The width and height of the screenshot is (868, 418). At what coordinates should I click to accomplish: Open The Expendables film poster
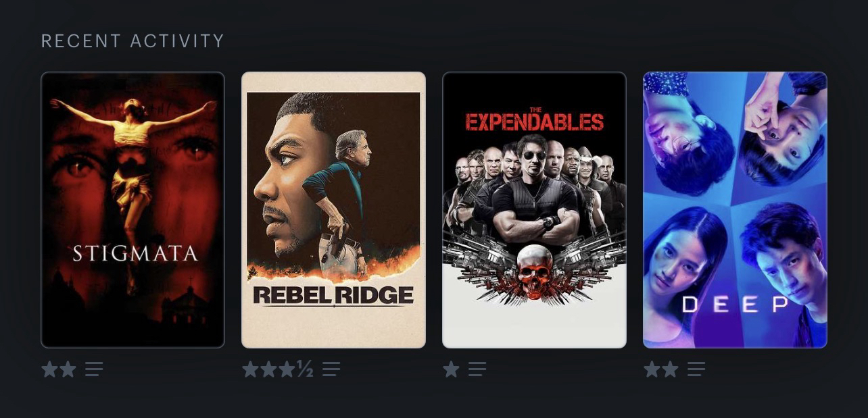tap(534, 210)
